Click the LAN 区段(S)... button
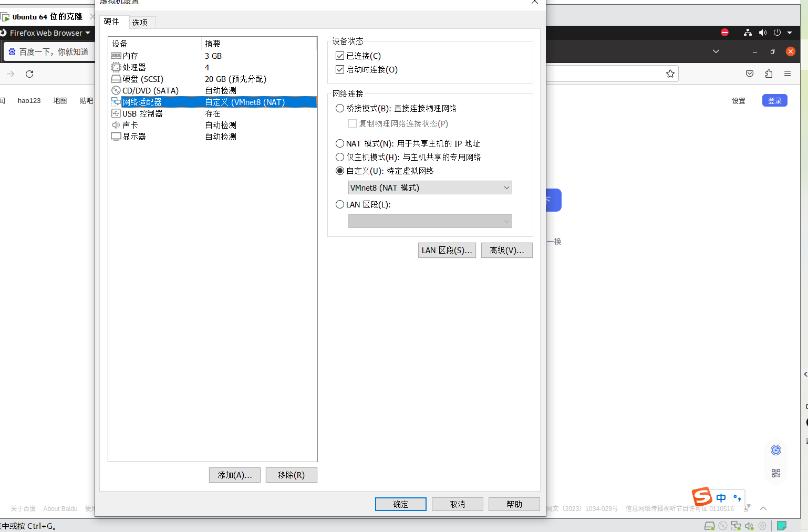This screenshot has height=532, width=808. (x=447, y=250)
